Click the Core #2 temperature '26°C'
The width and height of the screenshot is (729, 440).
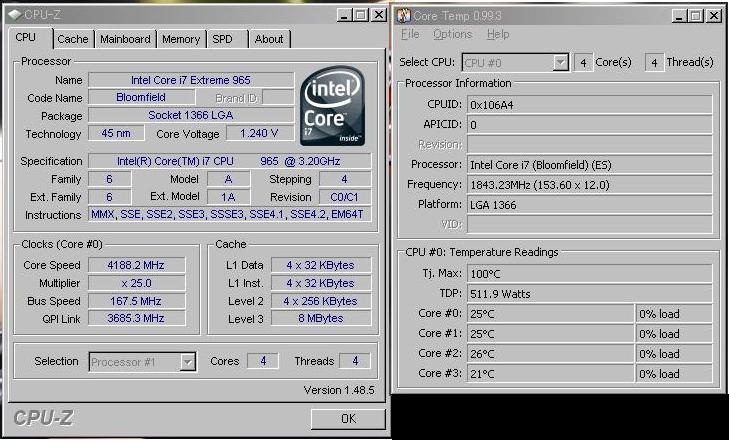tap(550, 353)
